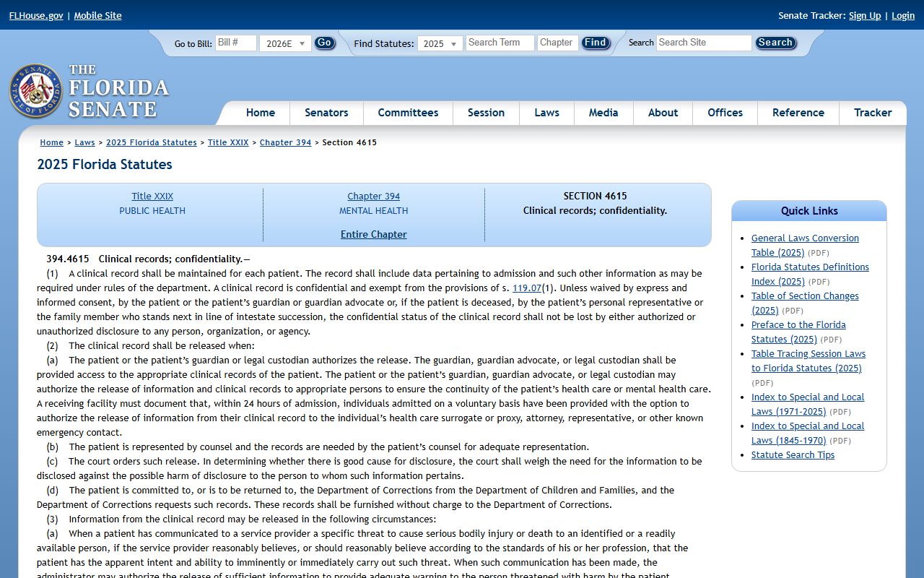This screenshot has height=578, width=924.
Task: Click the Bill # input field
Action: tap(235, 43)
